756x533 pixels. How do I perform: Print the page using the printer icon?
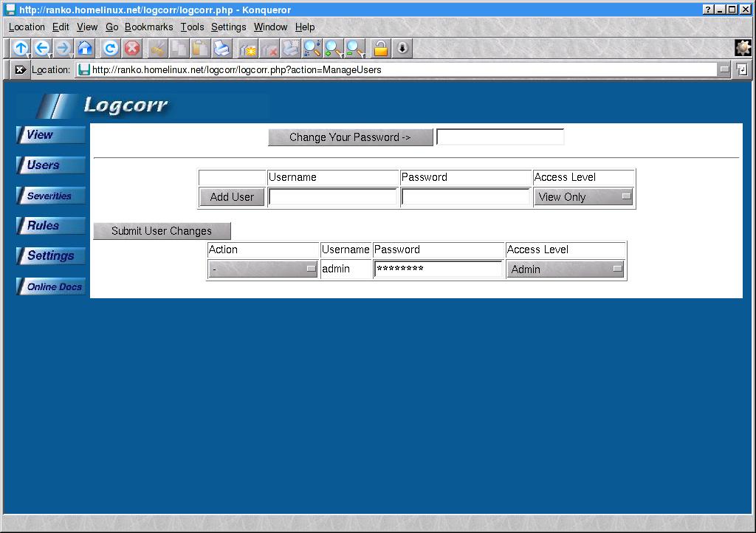(221, 49)
